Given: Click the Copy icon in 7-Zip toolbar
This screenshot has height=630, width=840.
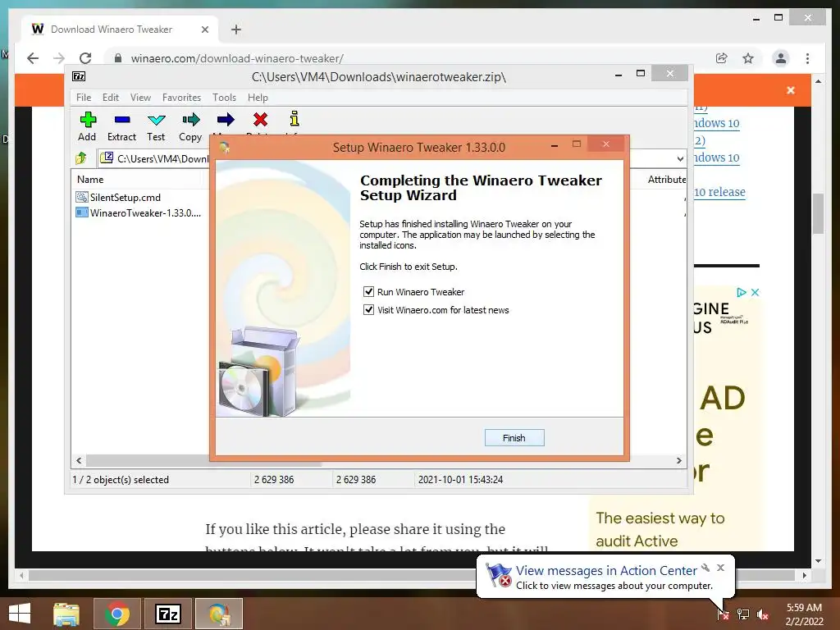Looking at the screenshot, I should point(190,120).
